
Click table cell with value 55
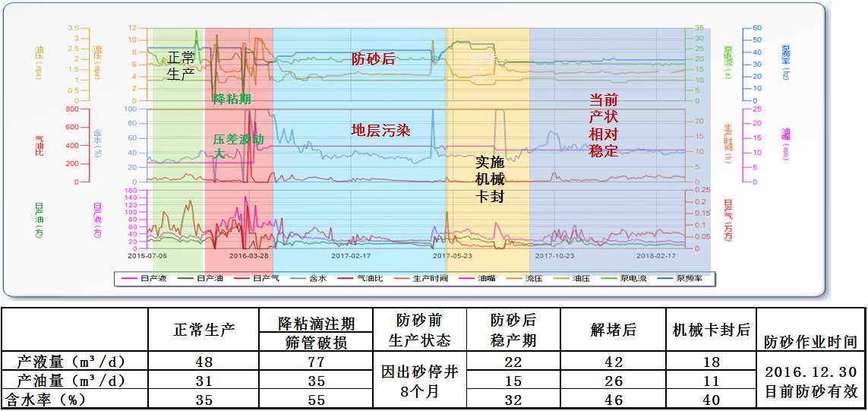pos(317,399)
